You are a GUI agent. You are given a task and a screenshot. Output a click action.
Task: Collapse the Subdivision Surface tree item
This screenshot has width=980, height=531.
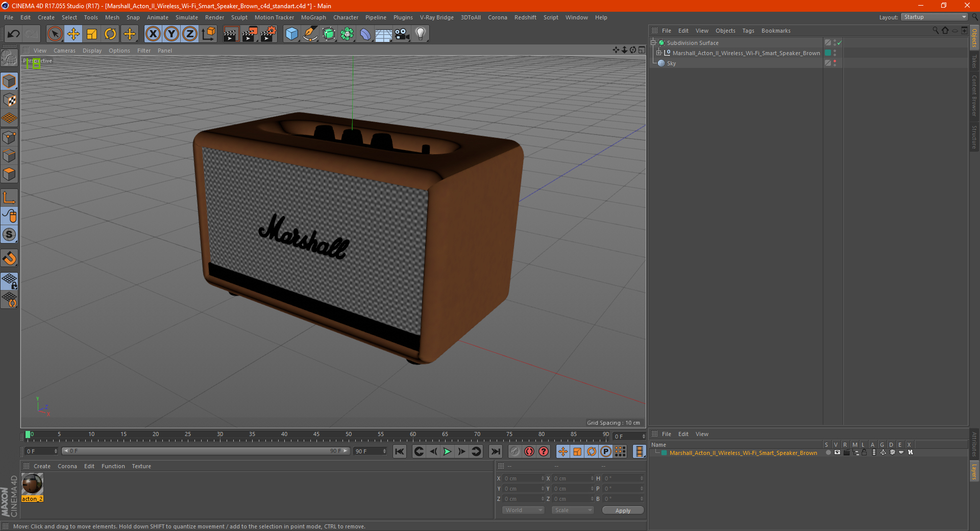pos(653,43)
